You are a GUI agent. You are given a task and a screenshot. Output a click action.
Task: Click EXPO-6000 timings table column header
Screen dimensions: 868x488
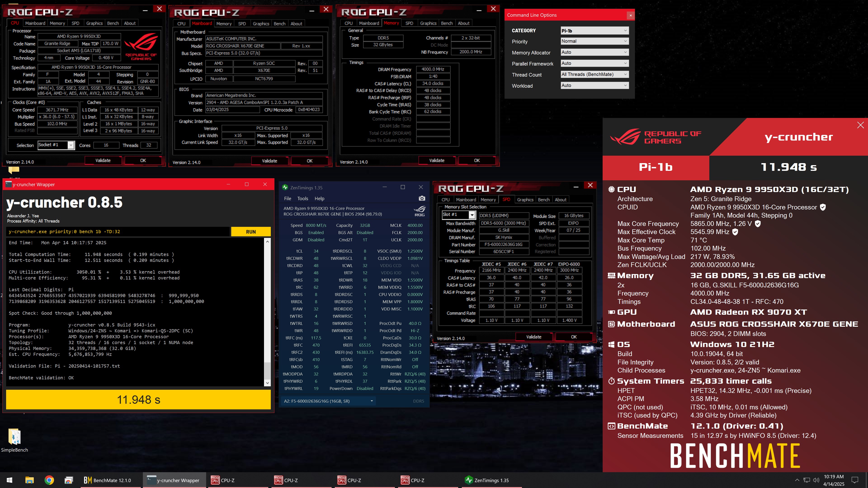[x=569, y=264]
